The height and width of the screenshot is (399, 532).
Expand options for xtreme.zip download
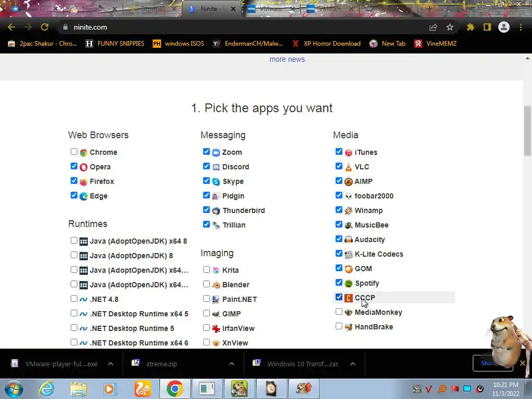coord(231,364)
